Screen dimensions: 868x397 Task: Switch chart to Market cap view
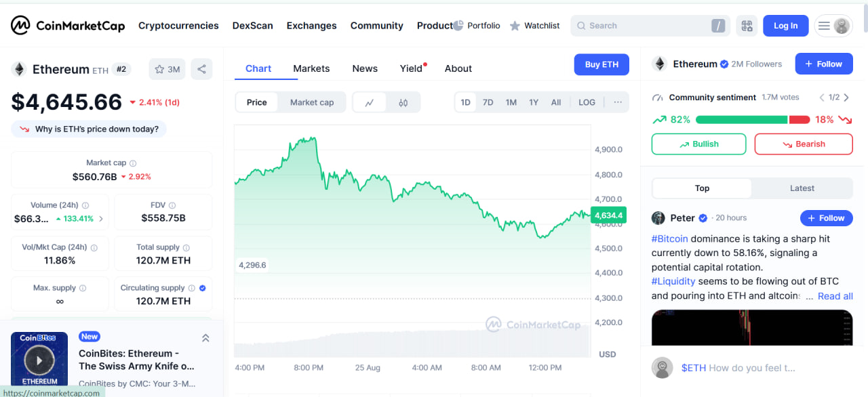point(312,102)
